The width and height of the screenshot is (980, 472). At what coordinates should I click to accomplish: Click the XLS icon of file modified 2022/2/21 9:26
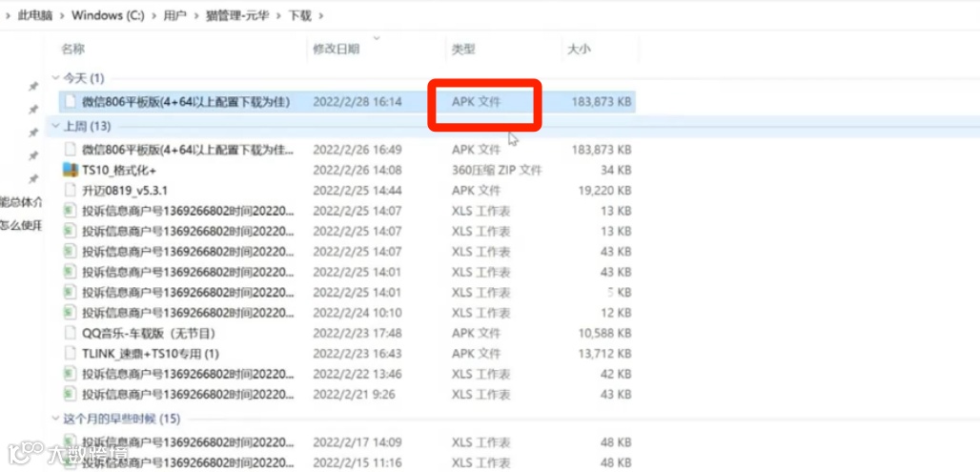coord(71,395)
